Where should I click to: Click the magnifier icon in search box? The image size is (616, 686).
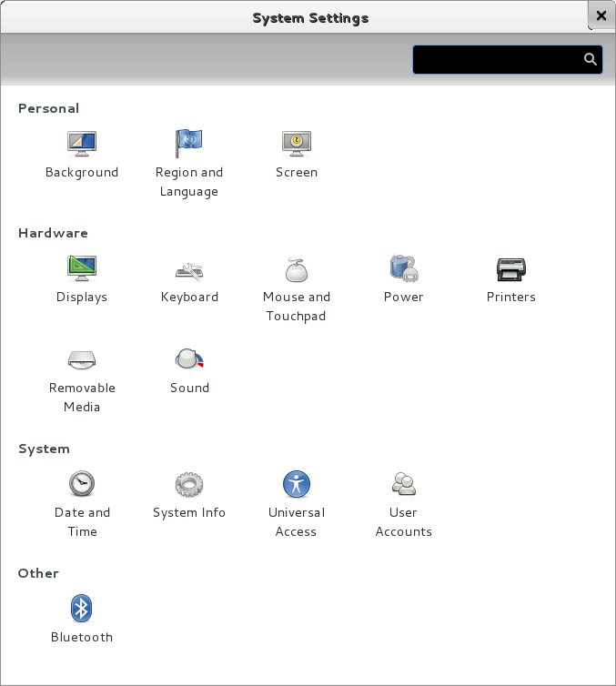(x=591, y=60)
